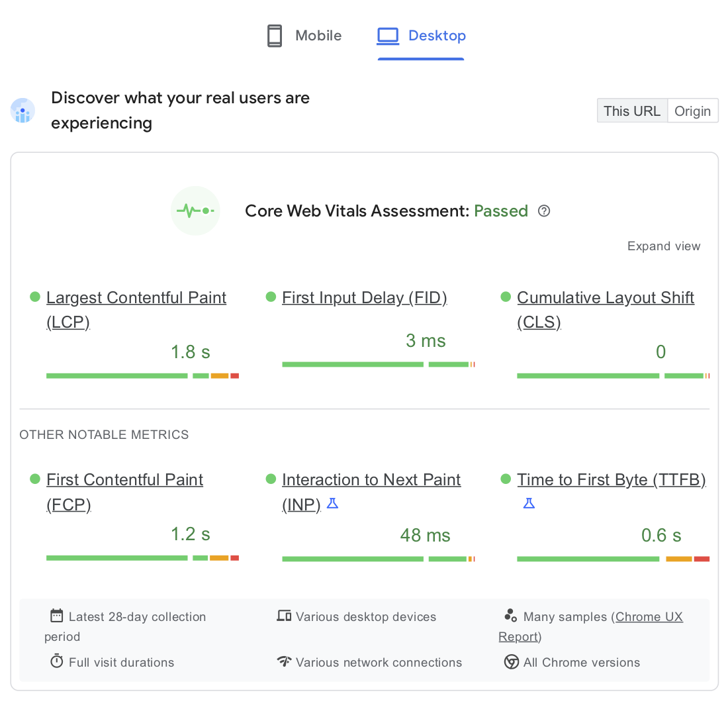728x715 pixels.
Task: Click the help question mark beside Passed
Action: (x=543, y=211)
